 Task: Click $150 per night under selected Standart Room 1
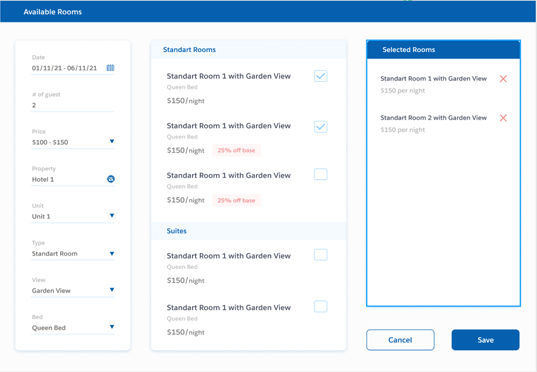click(x=403, y=91)
